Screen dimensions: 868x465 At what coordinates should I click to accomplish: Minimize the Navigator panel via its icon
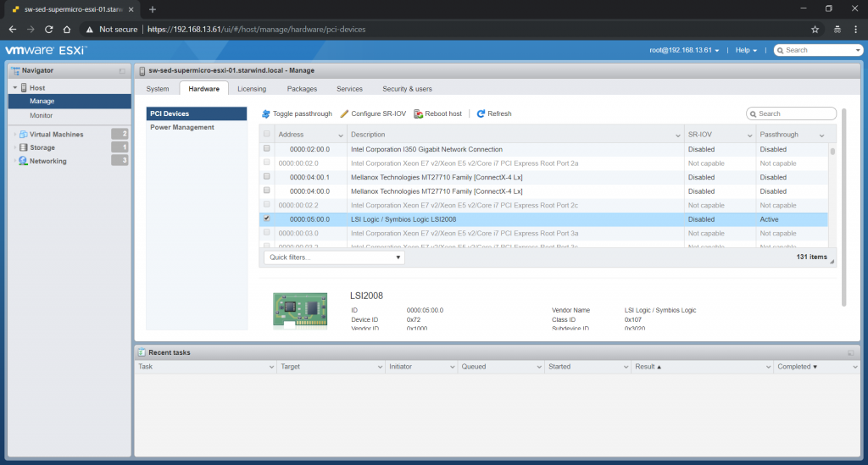tap(122, 71)
